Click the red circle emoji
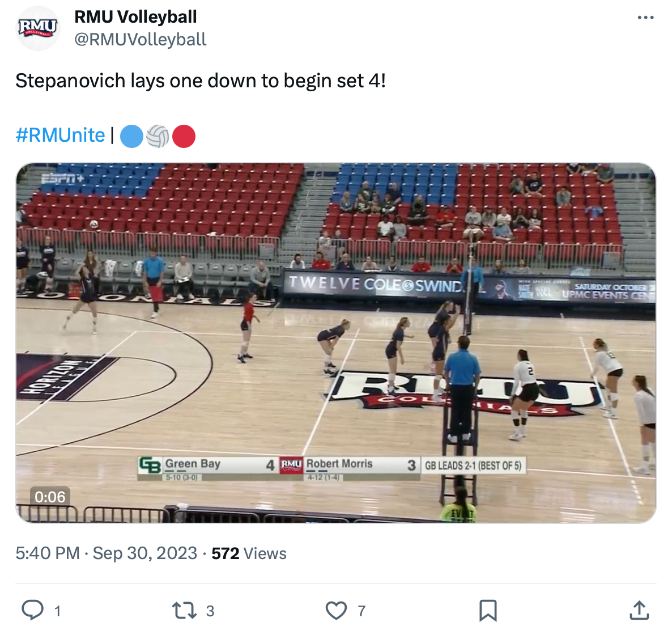This screenshot has width=672, height=635. (184, 136)
